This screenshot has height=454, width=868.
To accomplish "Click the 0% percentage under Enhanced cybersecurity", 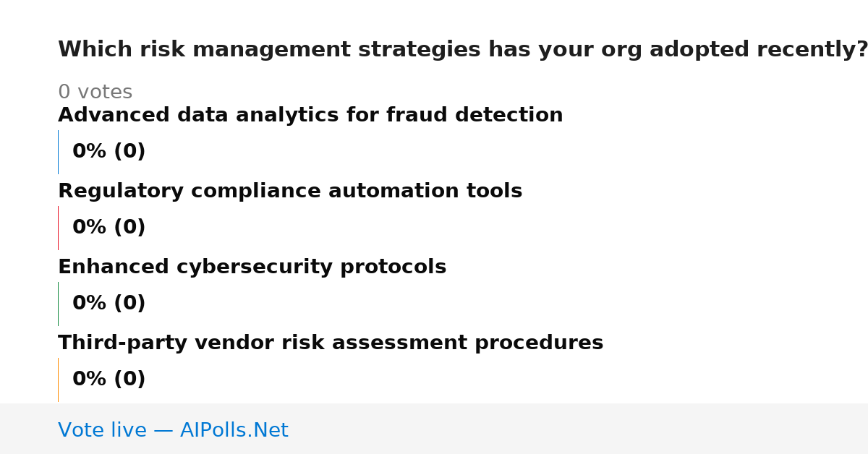I will 90,304.
